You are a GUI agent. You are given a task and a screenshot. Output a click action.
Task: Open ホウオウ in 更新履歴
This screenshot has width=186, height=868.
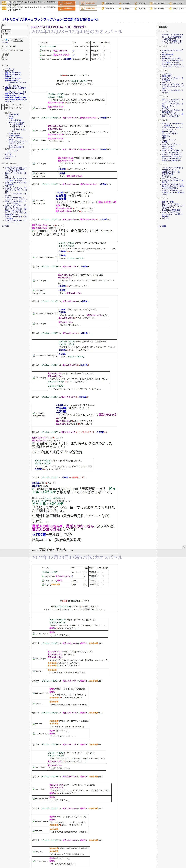[165, 218]
